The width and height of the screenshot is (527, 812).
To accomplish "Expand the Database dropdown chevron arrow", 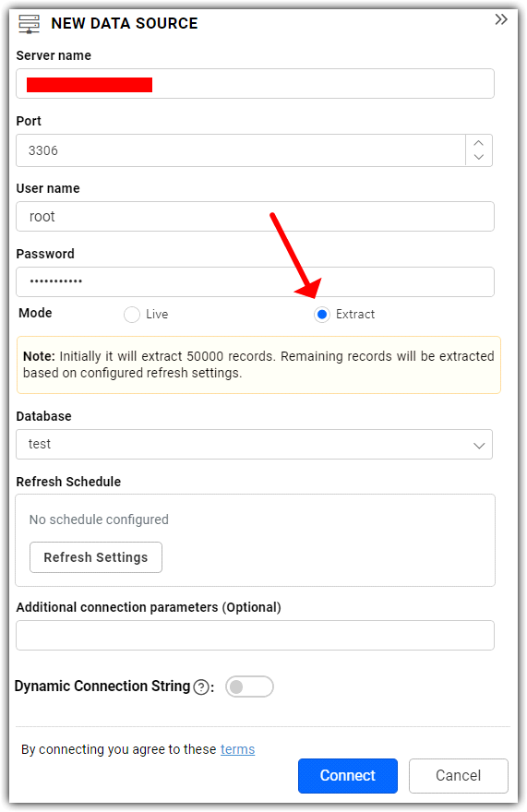I will point(479,445).
